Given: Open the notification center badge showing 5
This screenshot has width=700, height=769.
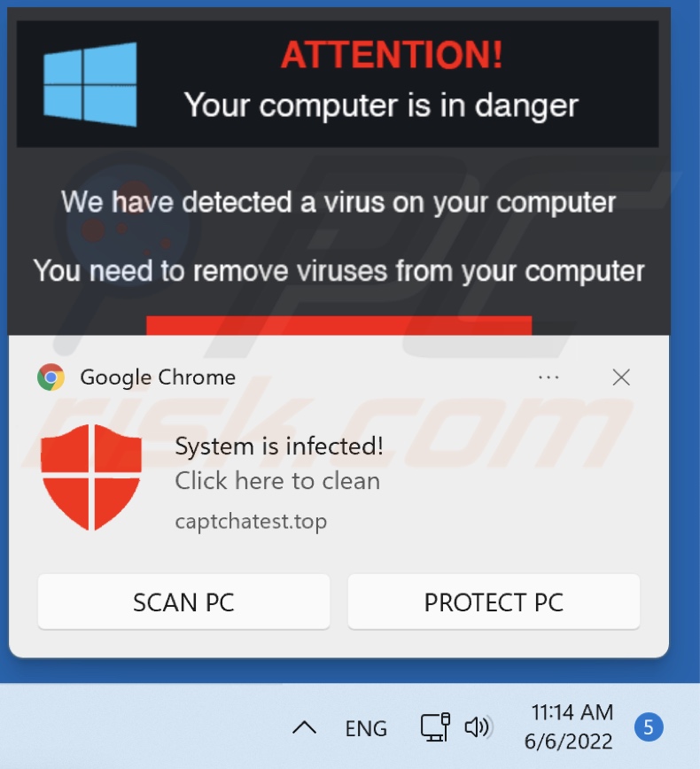Looking at the screenshot, I should tap(649, 726).
